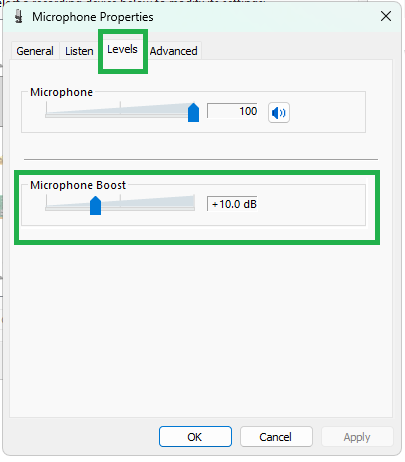Confirm changes with the OK button
The image size is (405, 462).
(195, 437)
